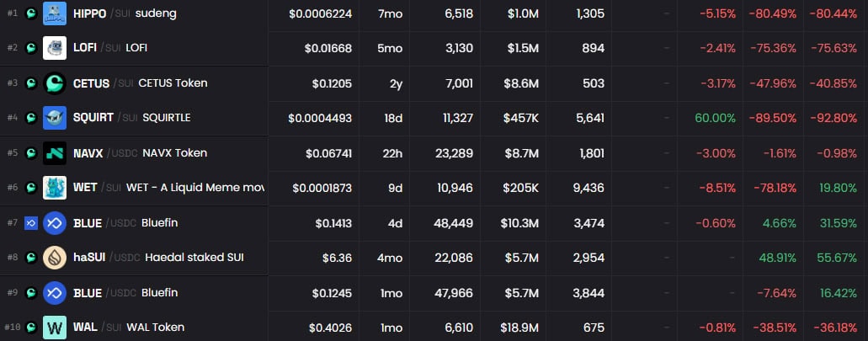868x341 pixels.
Task: Click the LOFI token logo icon
Action: point(54,48)
